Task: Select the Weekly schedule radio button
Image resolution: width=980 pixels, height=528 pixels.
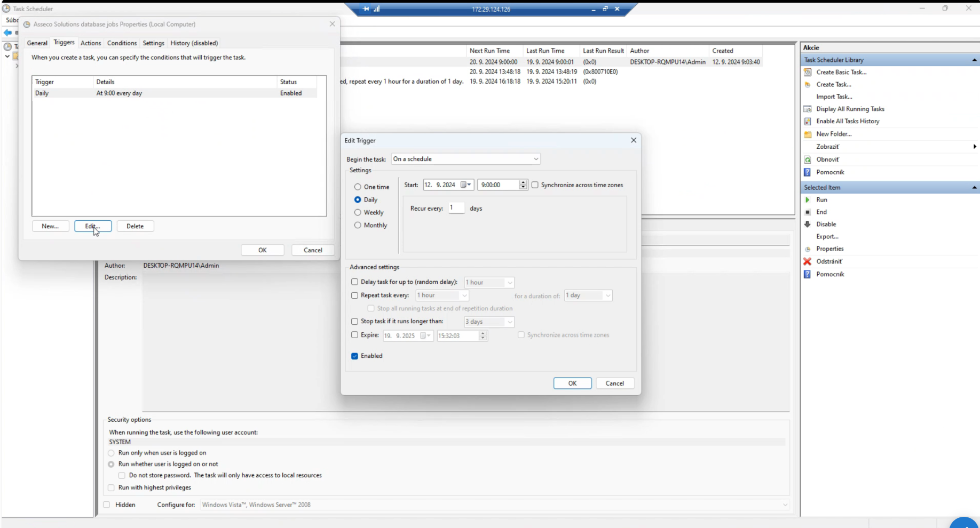Action: (358, 212)
